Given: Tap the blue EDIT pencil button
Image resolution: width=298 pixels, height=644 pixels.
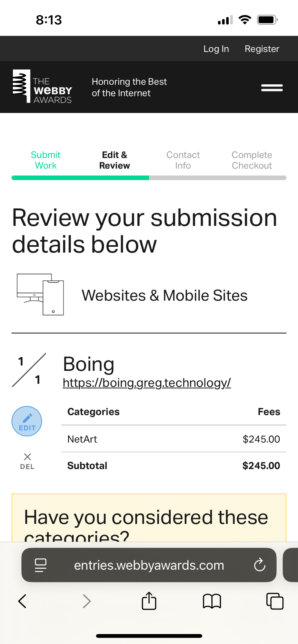Looking at the screenshot, I should pyautogui.click(x=27, y=421).
